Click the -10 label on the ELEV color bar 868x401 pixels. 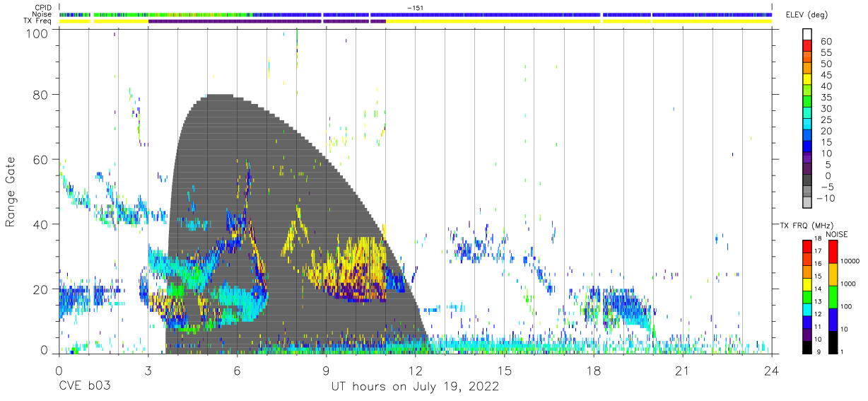point(824,199)
